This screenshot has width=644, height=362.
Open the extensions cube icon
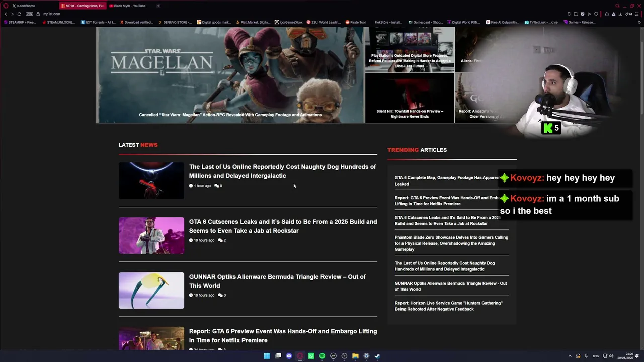[607, 14]
